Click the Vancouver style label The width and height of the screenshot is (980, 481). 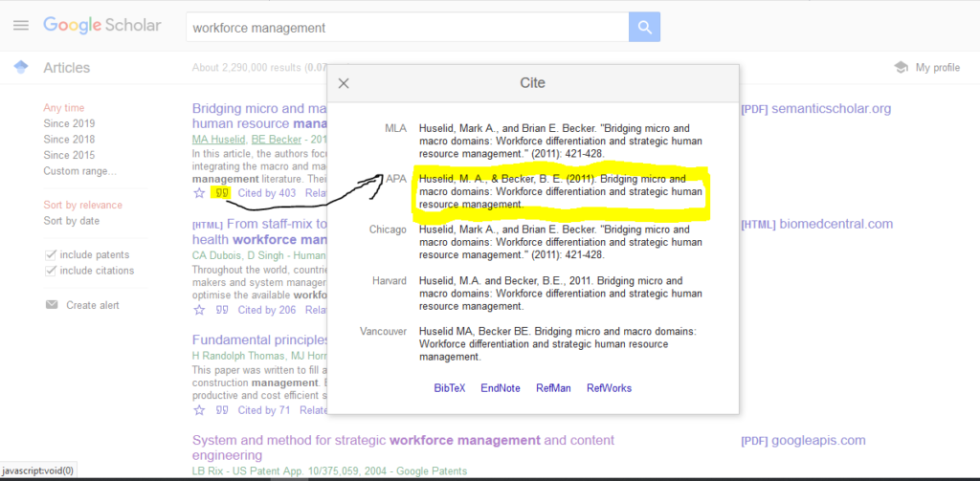point(383,332)
